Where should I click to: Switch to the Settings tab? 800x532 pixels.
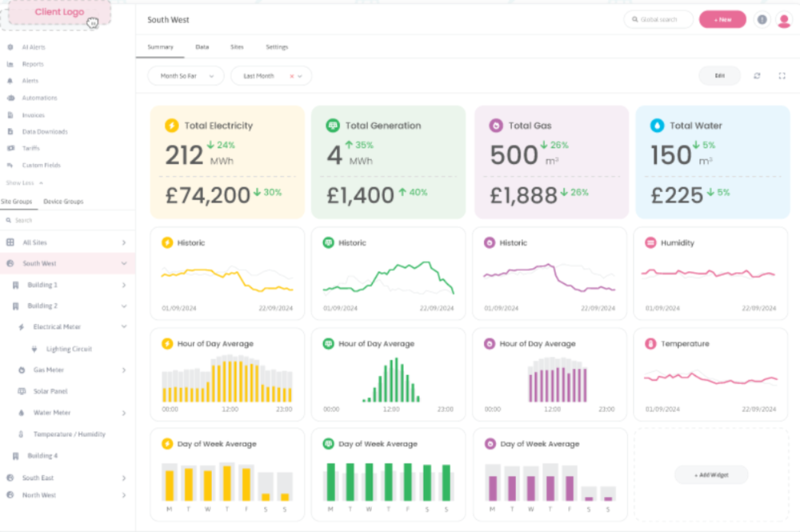pyautogui.click(x=277, y=47)
